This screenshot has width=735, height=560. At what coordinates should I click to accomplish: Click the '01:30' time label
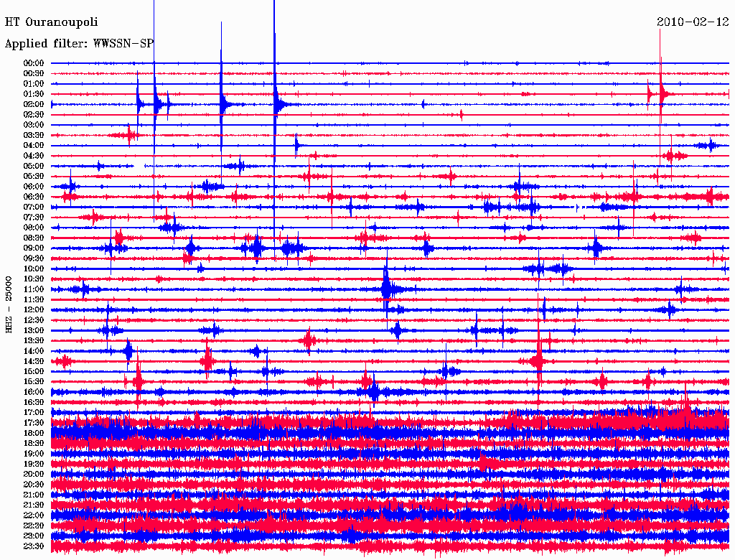(x=33, y=94)
